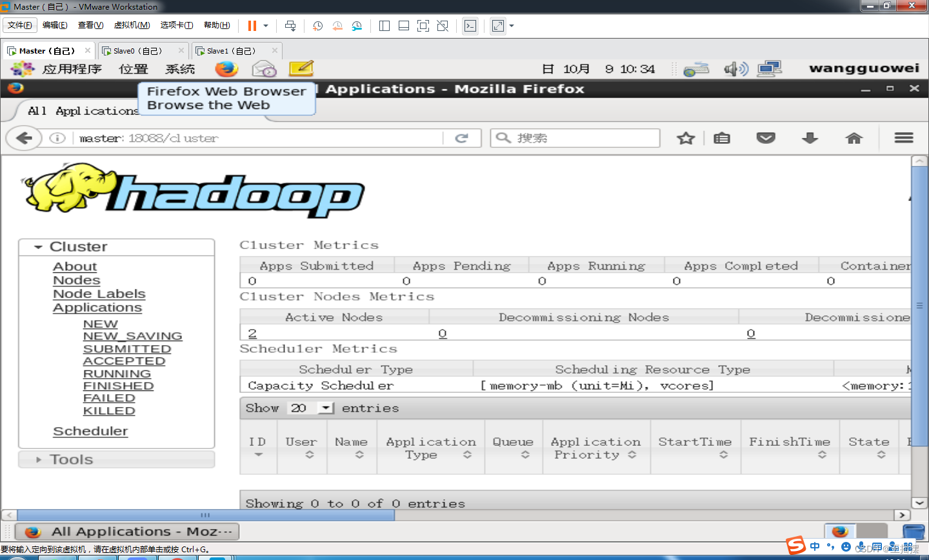
Task: Open the Show entries count dropdown
Action: (x=310, y=408)
